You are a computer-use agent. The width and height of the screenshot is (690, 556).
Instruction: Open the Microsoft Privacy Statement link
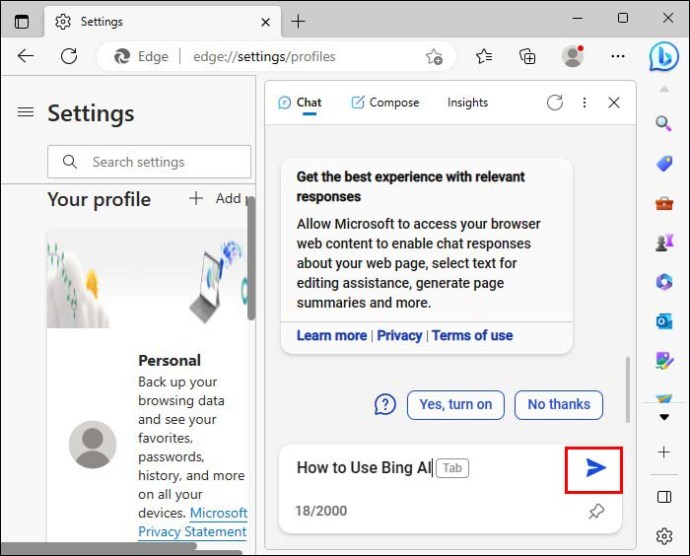[x=193, y=522]
